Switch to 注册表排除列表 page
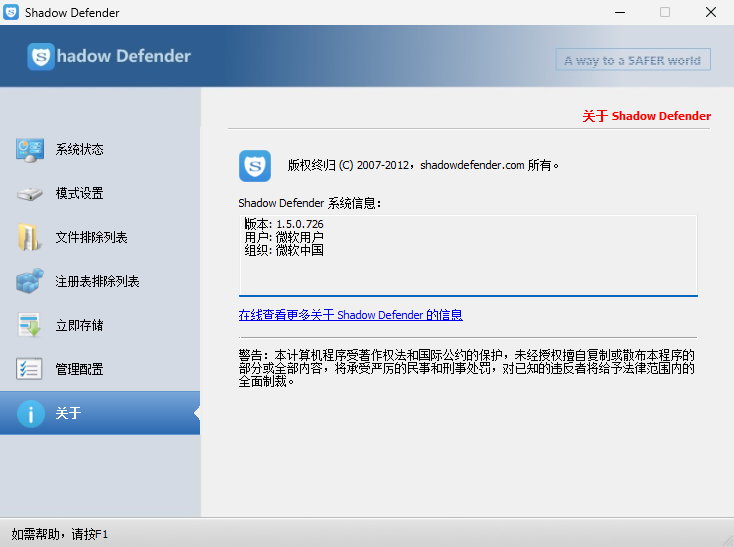734x547 pixels. tap(100, 281)
